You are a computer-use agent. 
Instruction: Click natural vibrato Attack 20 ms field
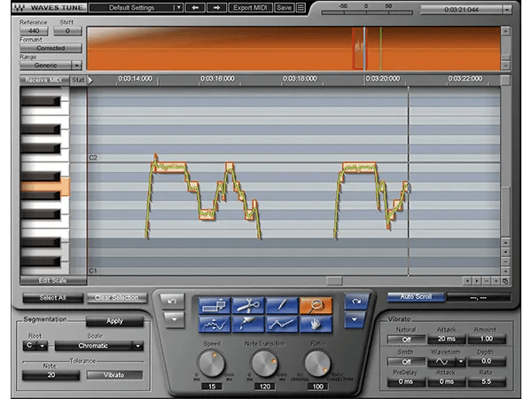pos(447,339)
